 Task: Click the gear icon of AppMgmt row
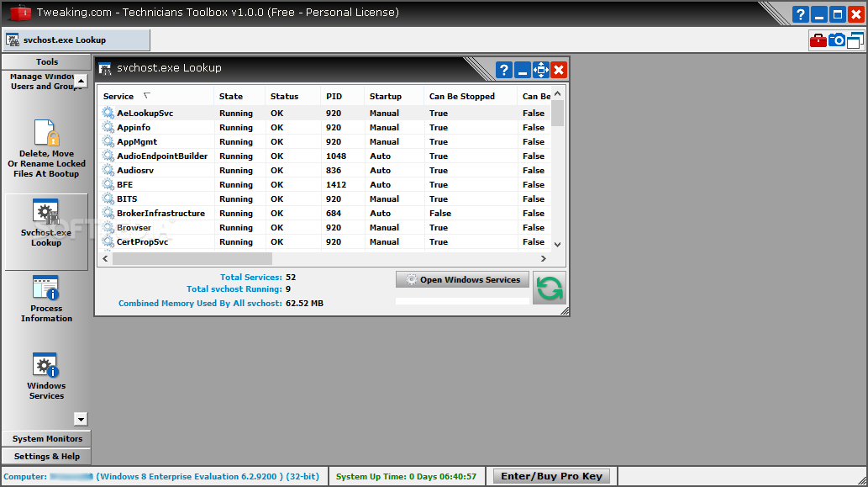coord(108,142)
